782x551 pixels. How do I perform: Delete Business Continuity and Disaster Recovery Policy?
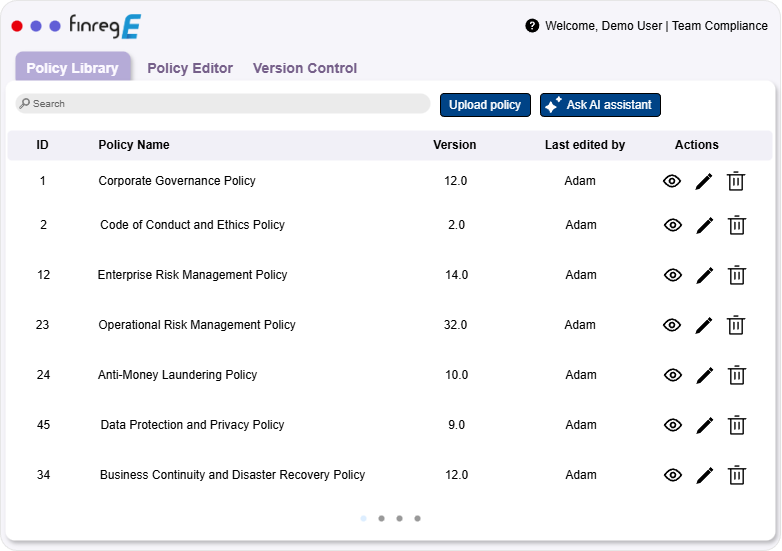[x=737, y=475]
